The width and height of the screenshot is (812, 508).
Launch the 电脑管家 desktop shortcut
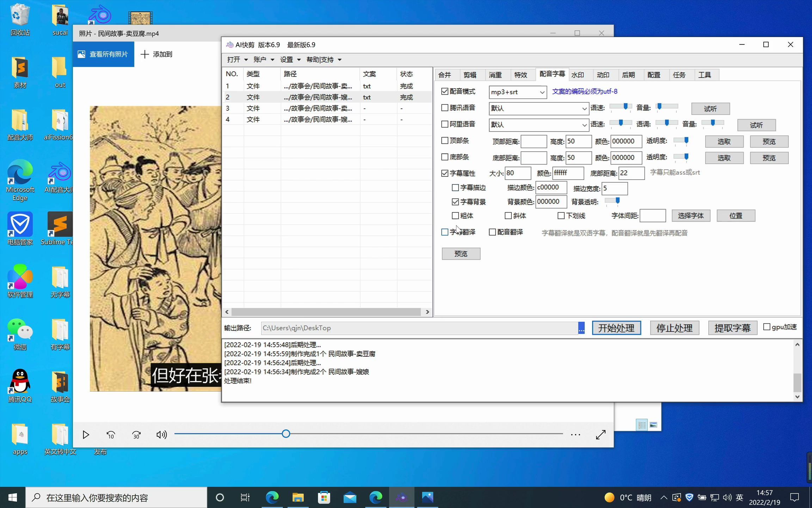pos(20,229)
